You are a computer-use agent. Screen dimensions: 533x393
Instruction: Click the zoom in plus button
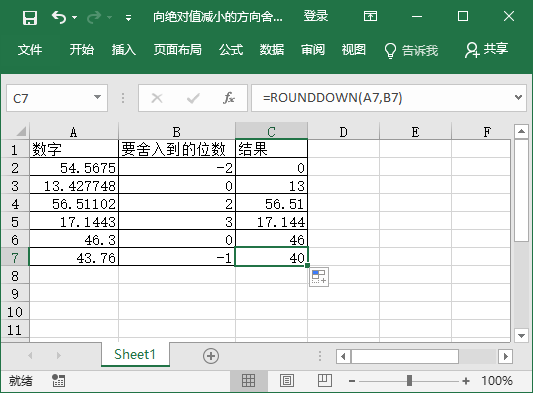(x=466, y=381)
